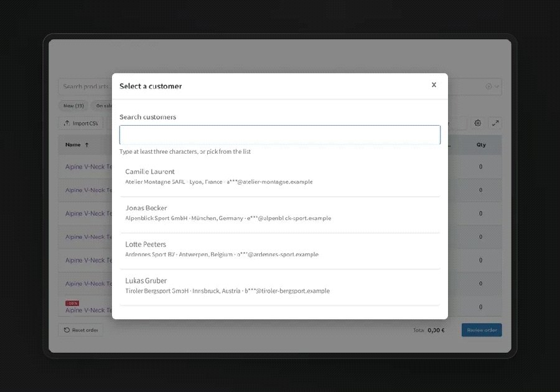Click the Qty column header
The height and width of the screenshot is (392, 560).
pyautogui.click(x=481, y=144)
